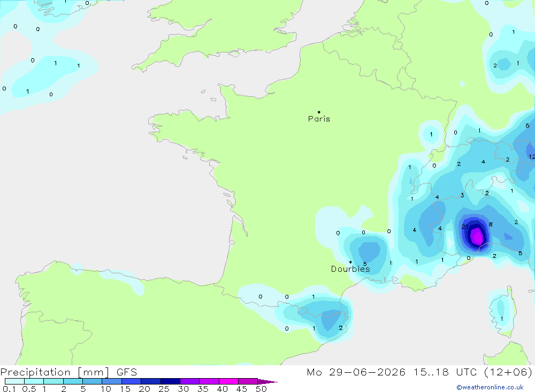Image resolution: width=535 pixels, height=392 pixels.
Task: Select the "Paris" city label
Action: tap(319, 119)
